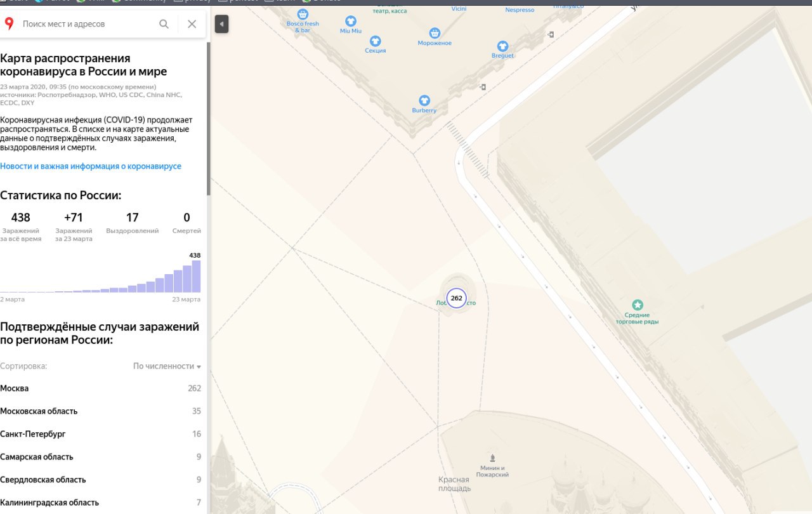Open link 'Новости и важная информация о коронавирусе'

[x=91, y=166]
